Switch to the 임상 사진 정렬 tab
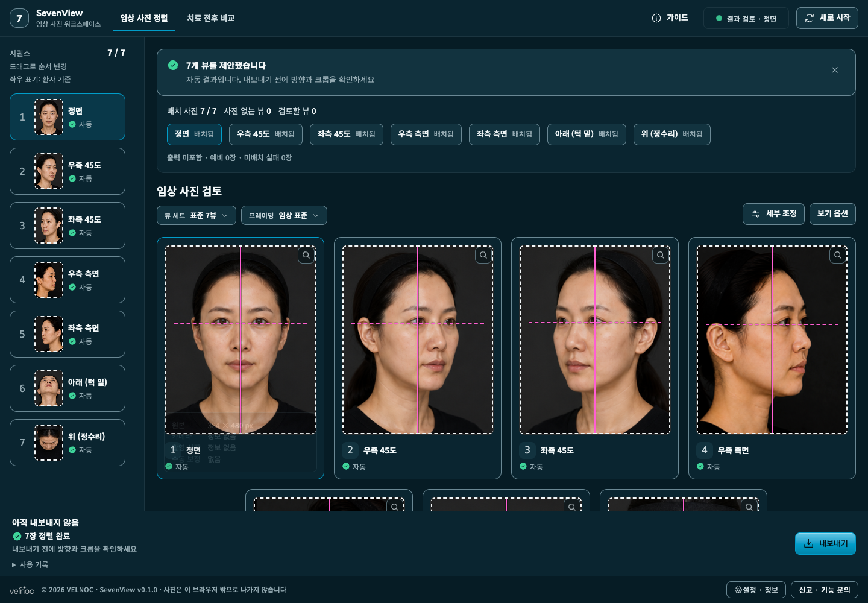The image size is (868, 603). tap(144, 18)
